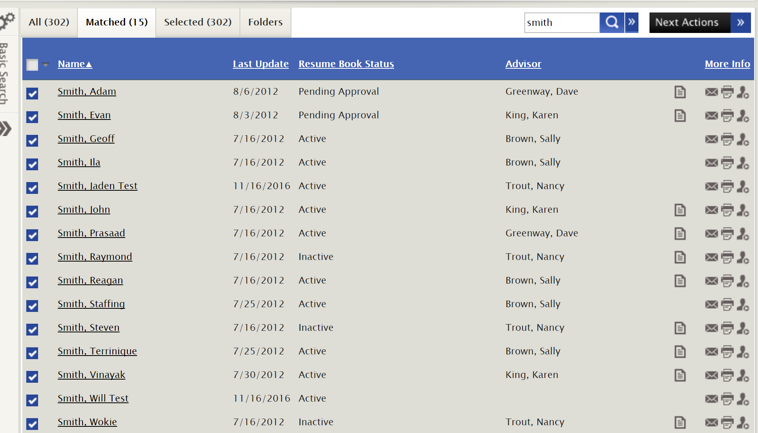Open Smith, Adam's person profile icon
Viewport: 758px width, 433px height.
click(x=743, y=92)
